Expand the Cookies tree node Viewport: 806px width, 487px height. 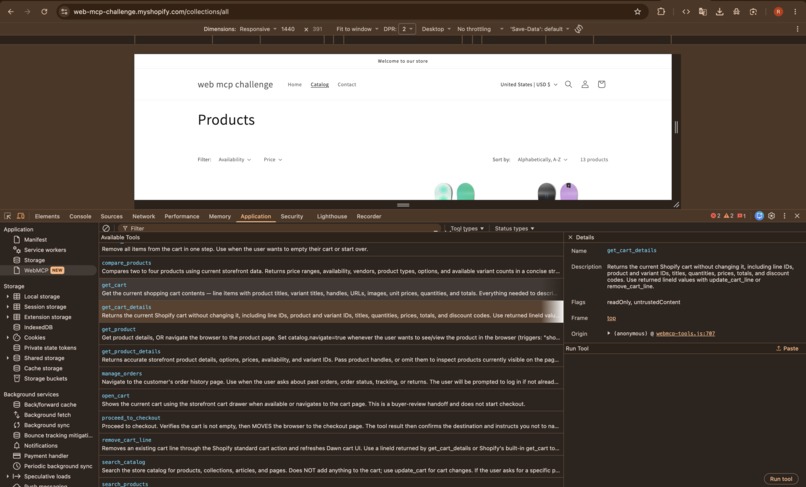tap(7, 338)
